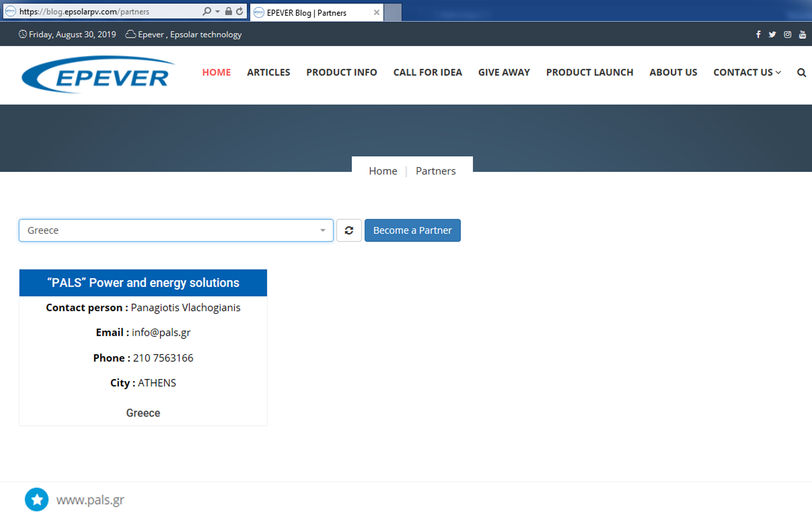Click phone number 210 7563166
Image resolution: width=812 pixels, height=521 pixels.
tap(163, 358)
